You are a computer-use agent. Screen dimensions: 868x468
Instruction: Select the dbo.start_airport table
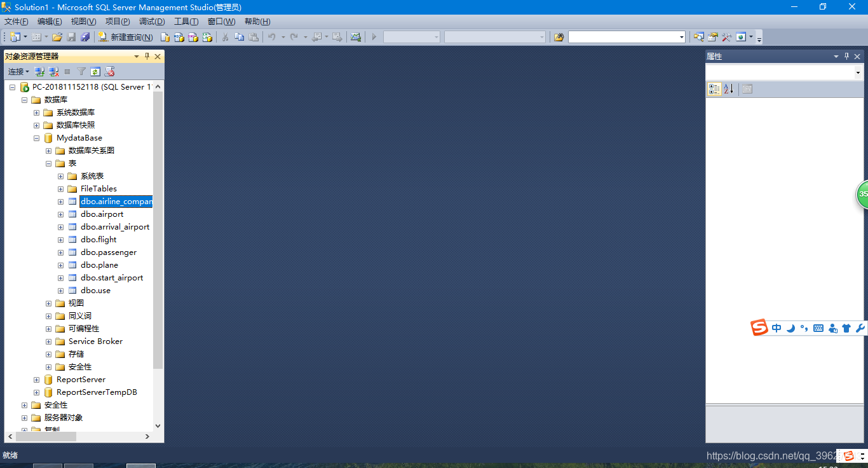point(112,278)
